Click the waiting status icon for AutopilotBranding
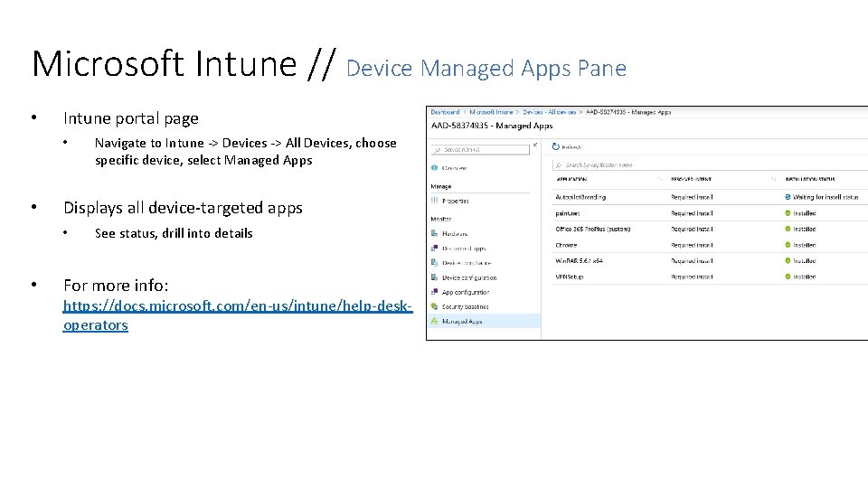This screenshot has width=868, height=488. [x=788, y=197]
